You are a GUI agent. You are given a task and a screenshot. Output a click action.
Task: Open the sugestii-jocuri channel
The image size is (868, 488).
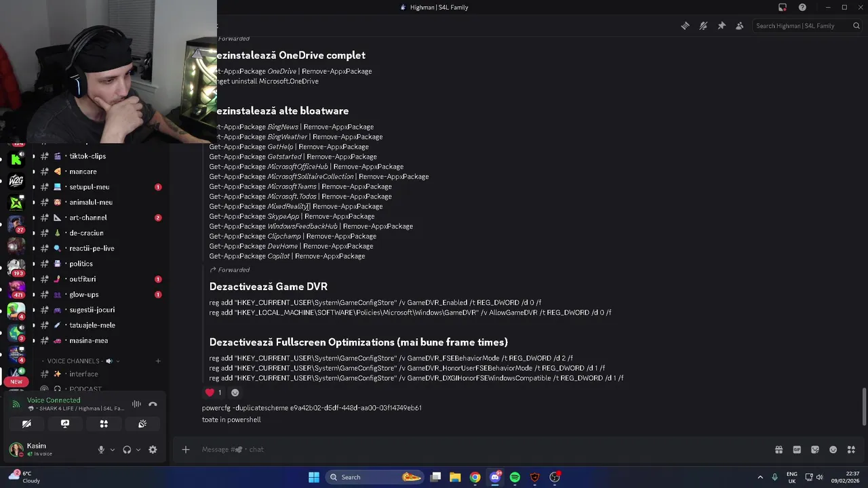pyautogui.click(x=92, y=310)
